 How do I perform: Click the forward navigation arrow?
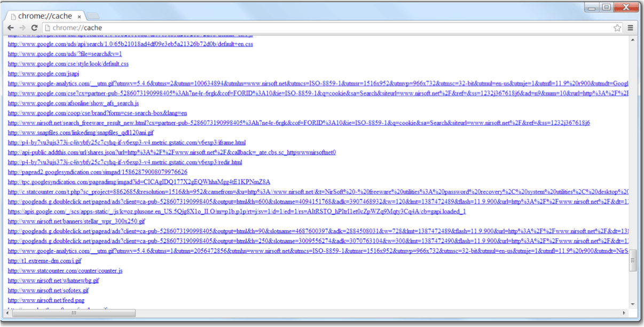coord(23,27)
